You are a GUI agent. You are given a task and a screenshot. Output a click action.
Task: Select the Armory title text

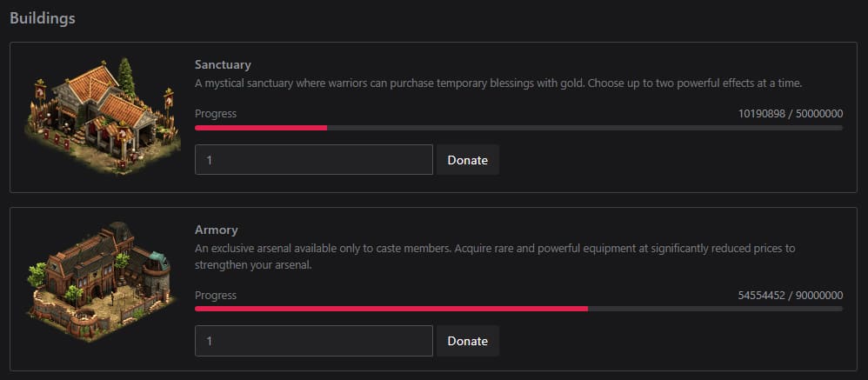pos(216,230)
